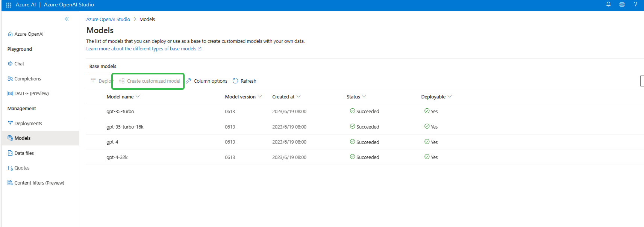The height and width of the screenshot is (227, 644).
Task: Click Succeeded status for gpt-4-32k
Action: coord(364,157)
